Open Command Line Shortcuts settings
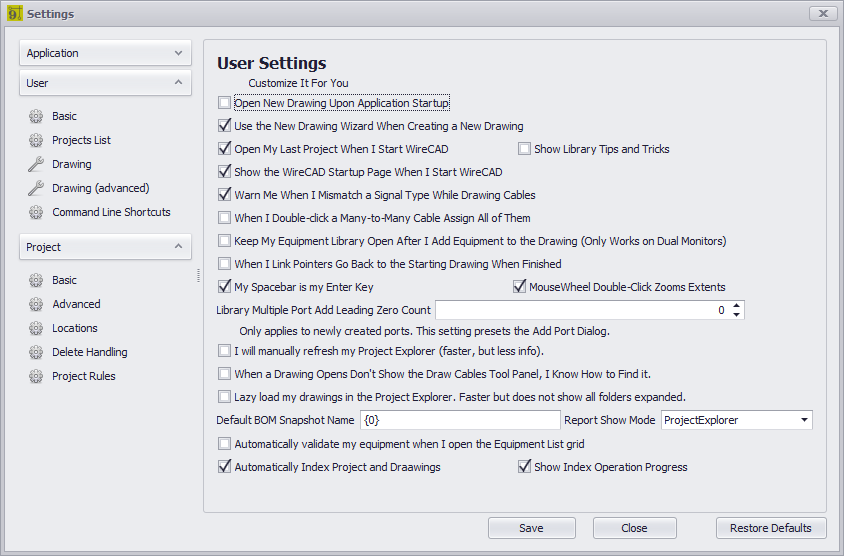The height and width of the screenshot is (556, 844). (x=111, y=213)
